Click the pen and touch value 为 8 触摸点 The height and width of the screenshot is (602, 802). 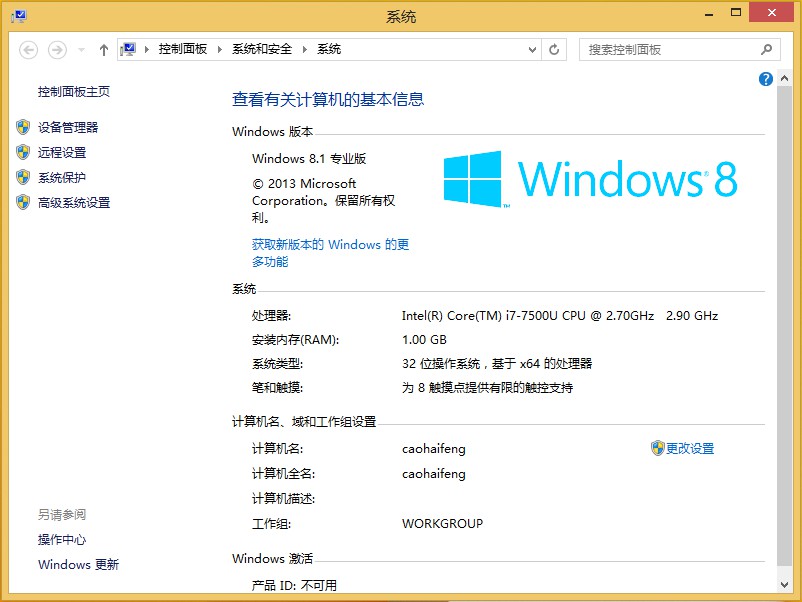[487, 388]
